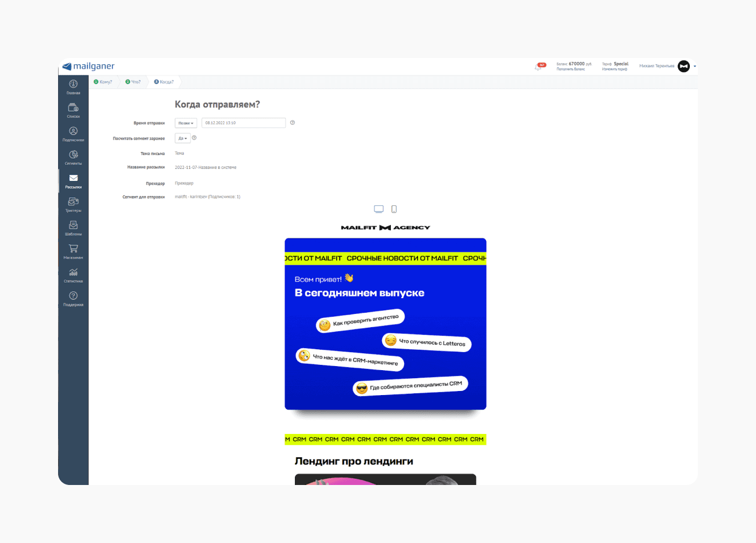Open the Магазинам cart icon
This screenshot has width=756, height=543.
[73, 249]
